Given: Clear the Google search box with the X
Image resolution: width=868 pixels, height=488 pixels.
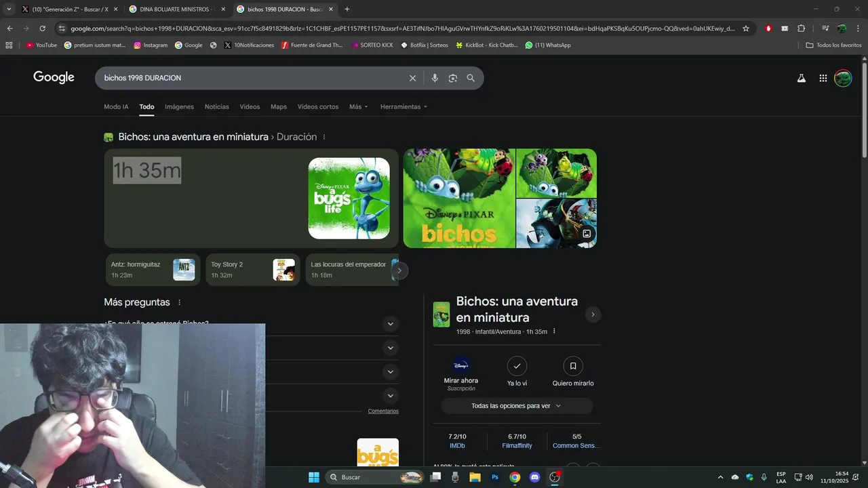Looking at the screenshot, I should [412, 78].
